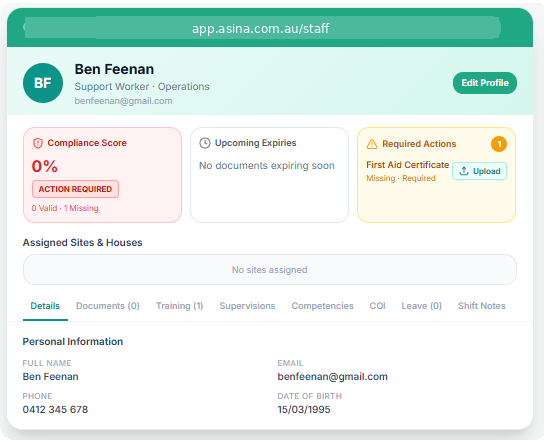Viewport: 547px width, 440px height.
Task: Open the Edit Profile button
Action: (x=485, y=83)
